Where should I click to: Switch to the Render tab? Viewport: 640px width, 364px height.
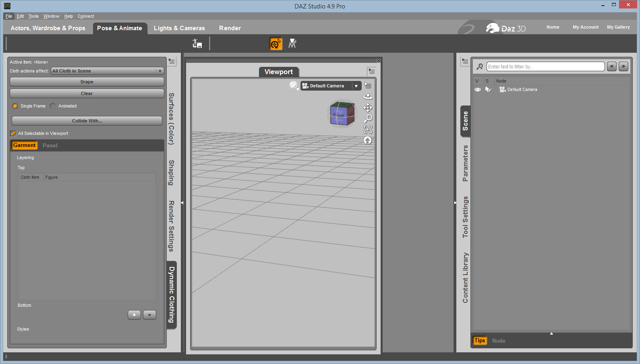(230, 28)
